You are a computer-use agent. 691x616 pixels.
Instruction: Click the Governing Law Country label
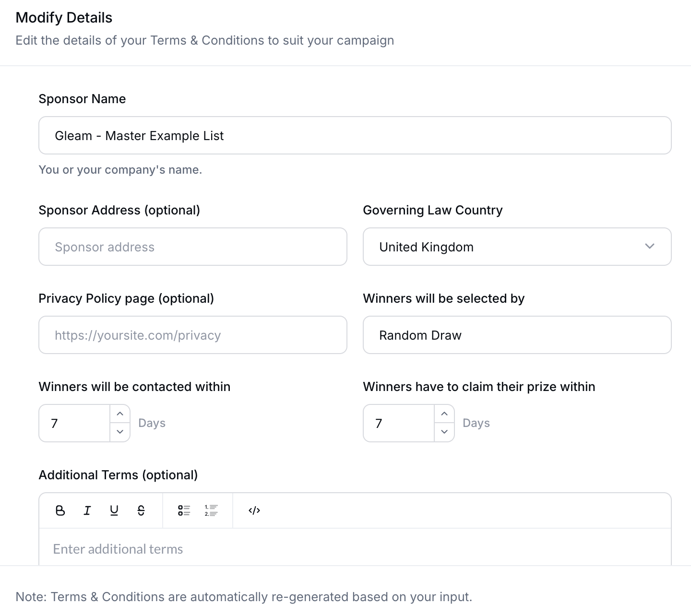pyautogui.click(x=433, y=210)
